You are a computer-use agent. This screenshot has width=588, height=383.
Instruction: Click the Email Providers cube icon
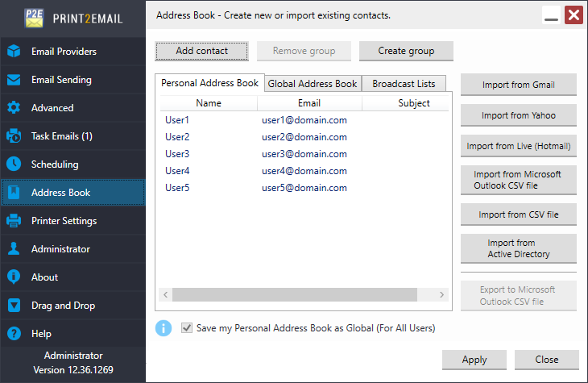(14, 52)
